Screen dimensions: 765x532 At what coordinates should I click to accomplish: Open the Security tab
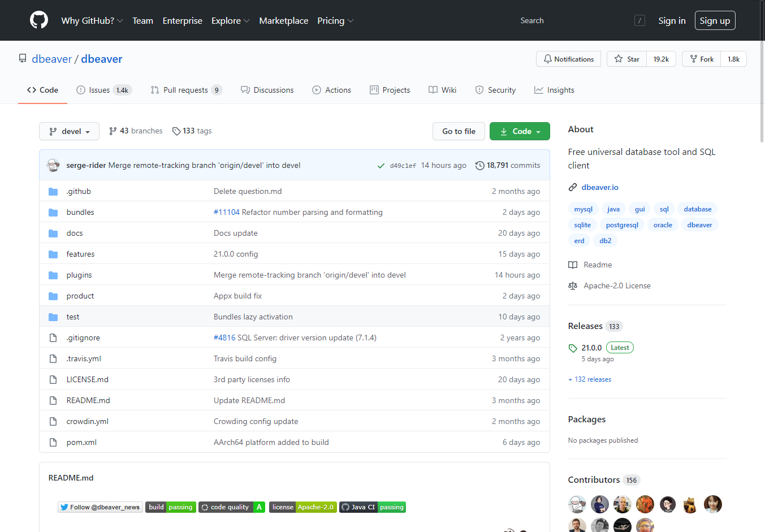tap(496, 90)
